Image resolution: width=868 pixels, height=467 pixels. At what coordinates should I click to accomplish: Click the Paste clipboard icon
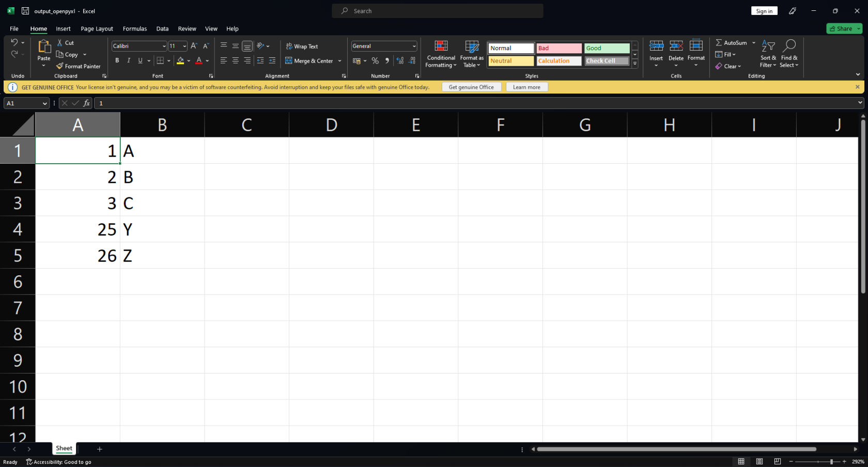tap(44, 46)
